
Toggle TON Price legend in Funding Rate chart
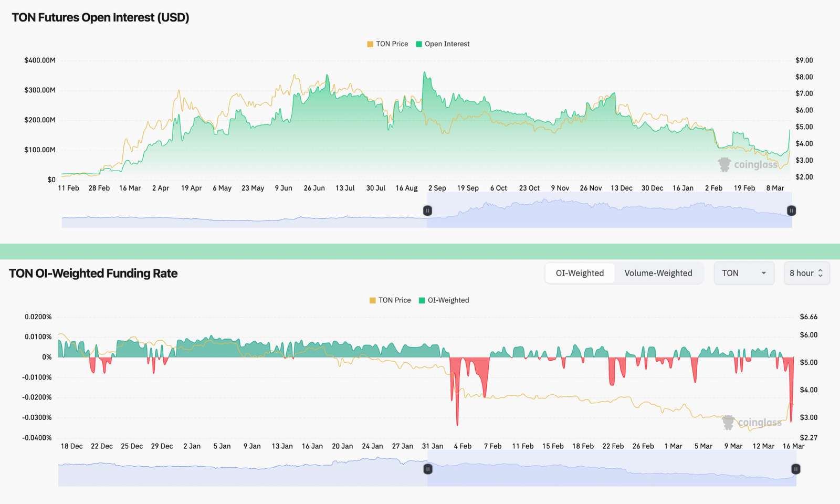click(390, 300)
